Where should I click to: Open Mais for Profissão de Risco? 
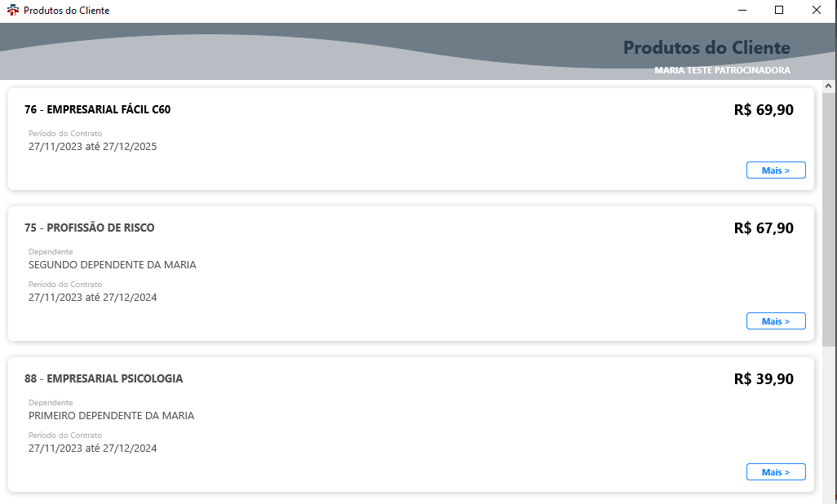776,321
